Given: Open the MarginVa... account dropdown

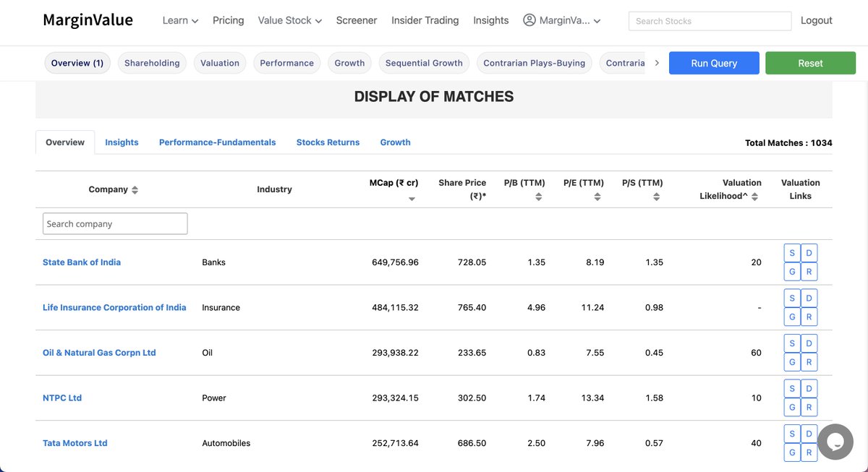Looking at the screenshot, I should [562, 20].
